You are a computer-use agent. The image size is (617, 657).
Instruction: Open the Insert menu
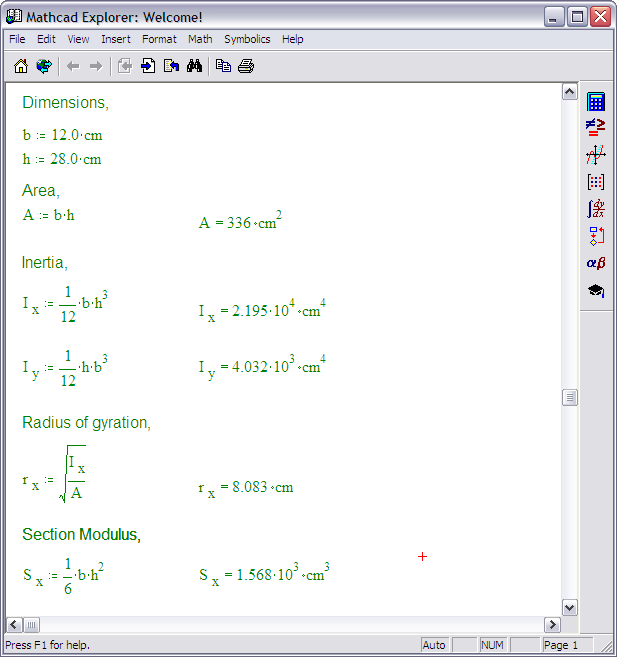(116, 39)
